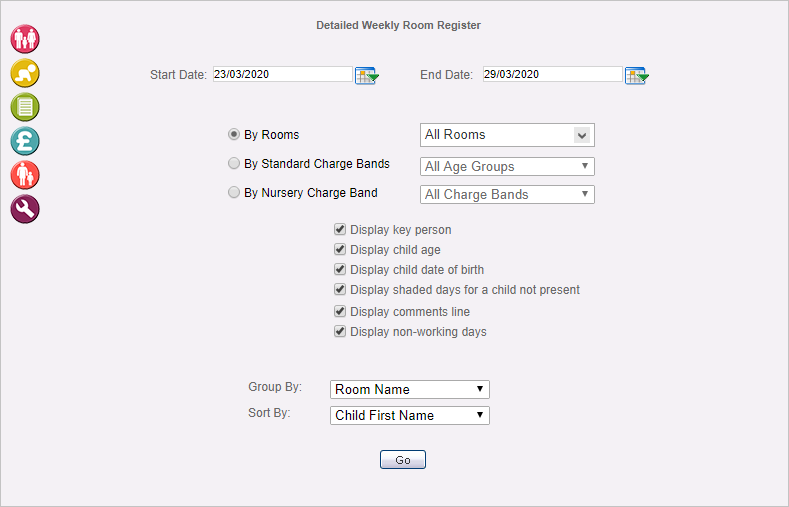
Task: Expand the Group By Room Name dropdown
Action: tap(410, 389)
